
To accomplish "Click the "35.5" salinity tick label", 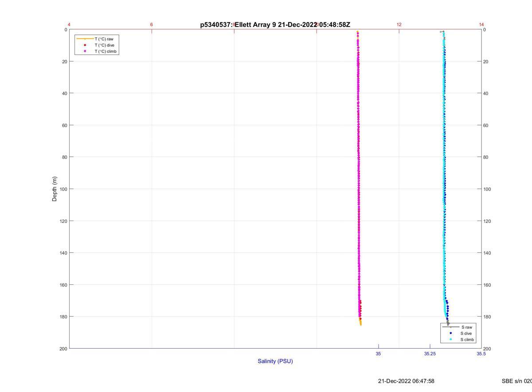I will coord(481,353).
